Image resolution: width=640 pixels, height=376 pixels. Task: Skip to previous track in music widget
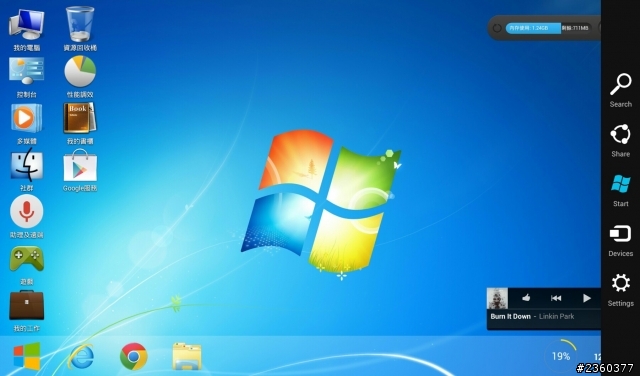click(556, 298)
